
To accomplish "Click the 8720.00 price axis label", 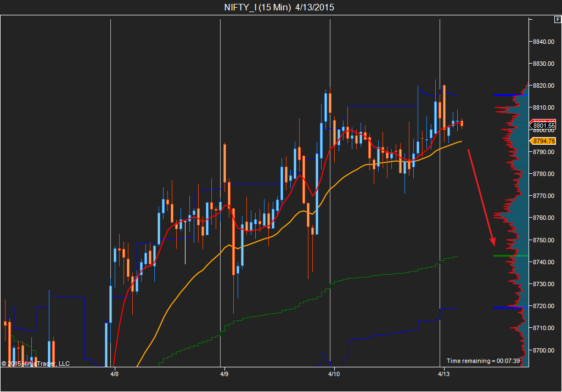I will (543, 306).
